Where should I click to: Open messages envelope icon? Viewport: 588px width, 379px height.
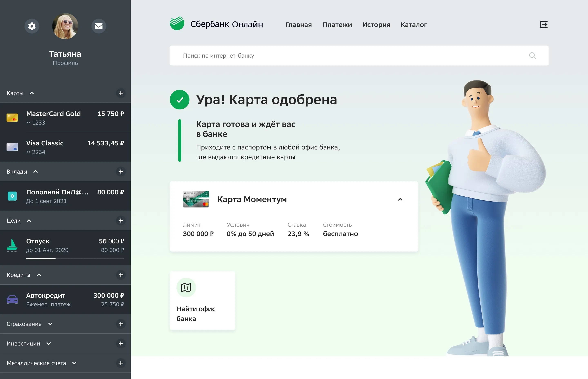point(99,26)
